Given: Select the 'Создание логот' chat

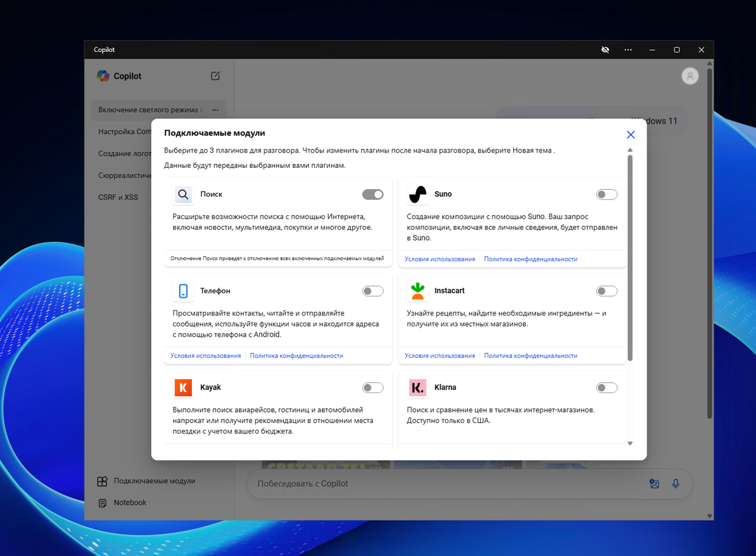Looking at the screenshot, I should point(124,153).
